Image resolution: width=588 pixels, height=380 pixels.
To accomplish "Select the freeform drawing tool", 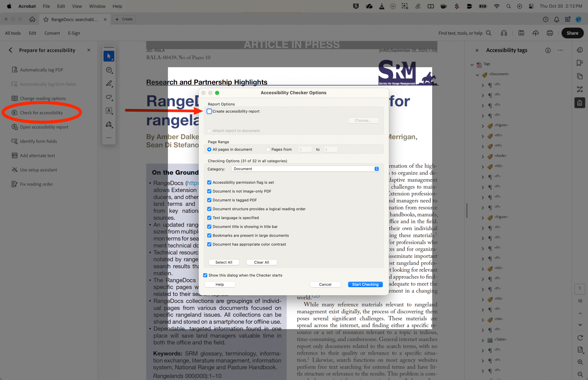I will click(x=109, y=97).
